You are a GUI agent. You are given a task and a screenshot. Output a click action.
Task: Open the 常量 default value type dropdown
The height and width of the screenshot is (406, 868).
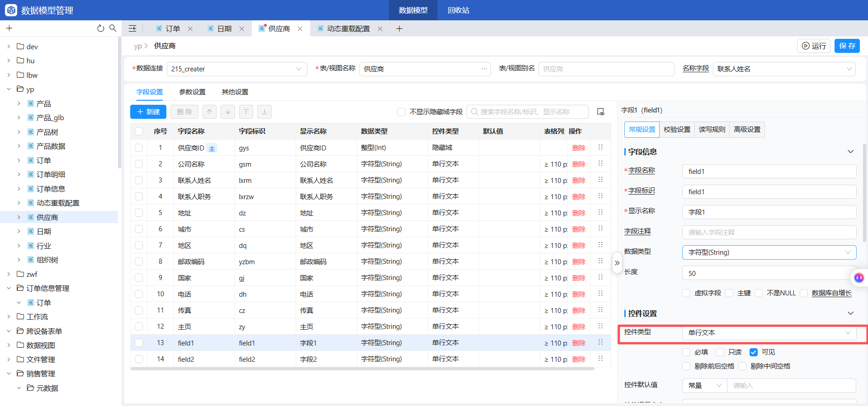[704, 386]
